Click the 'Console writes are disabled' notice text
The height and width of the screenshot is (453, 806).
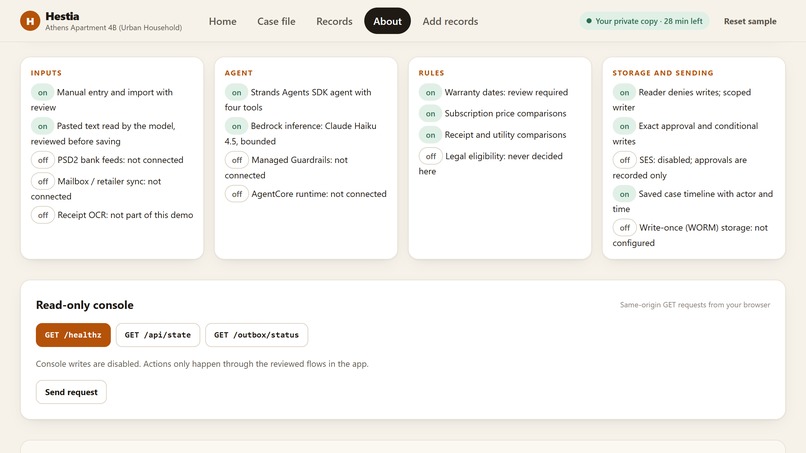[x=202, y=364]
